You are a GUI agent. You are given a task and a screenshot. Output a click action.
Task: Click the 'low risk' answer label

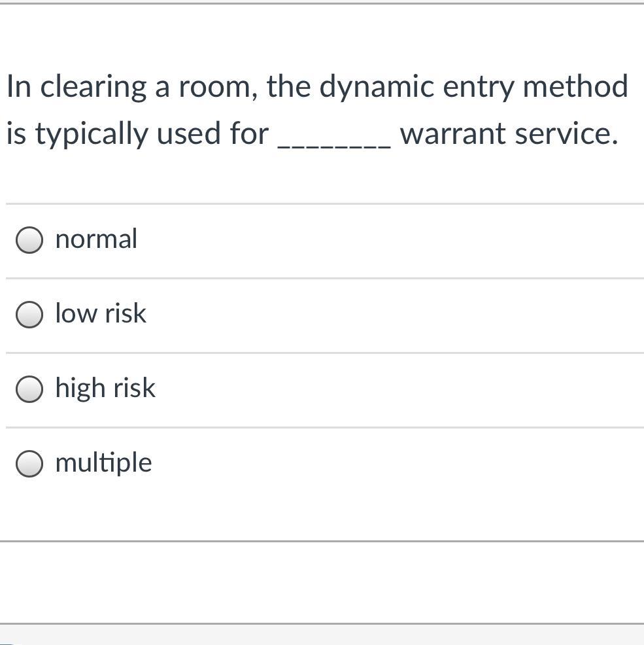(101, 313)
